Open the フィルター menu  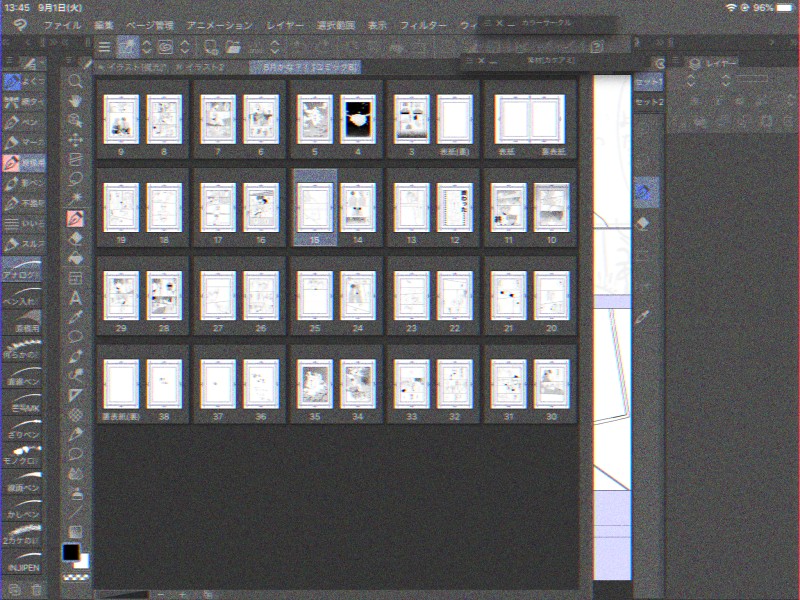423,25
